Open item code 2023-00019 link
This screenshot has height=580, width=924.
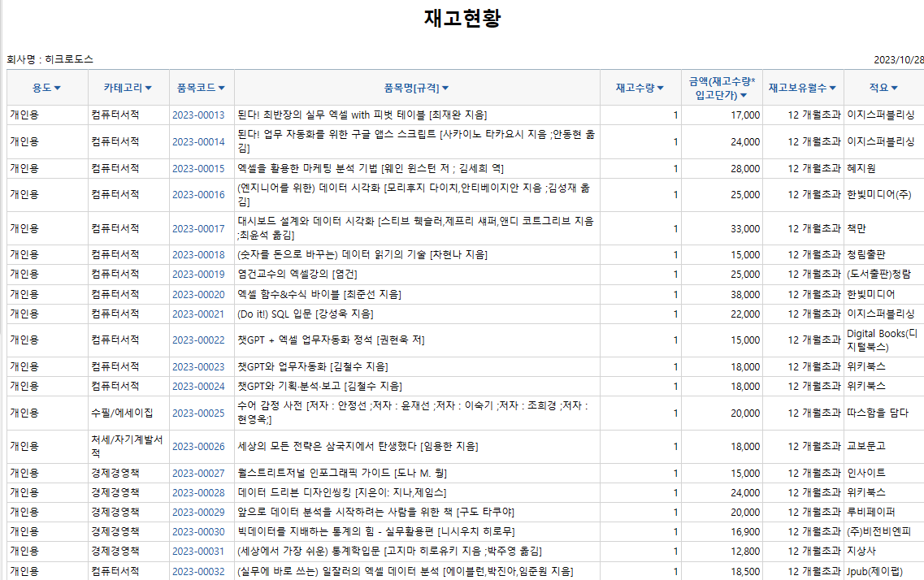point(198,275)
